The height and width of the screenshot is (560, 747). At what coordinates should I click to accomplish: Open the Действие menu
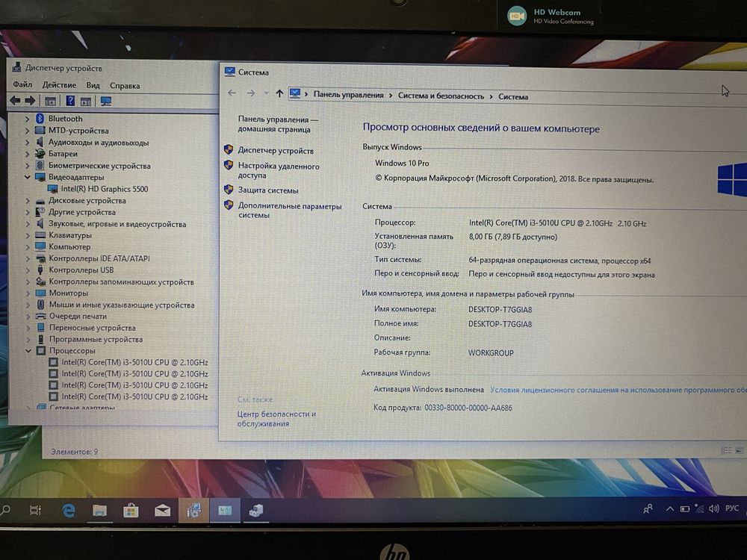click(x=59, y=85)
